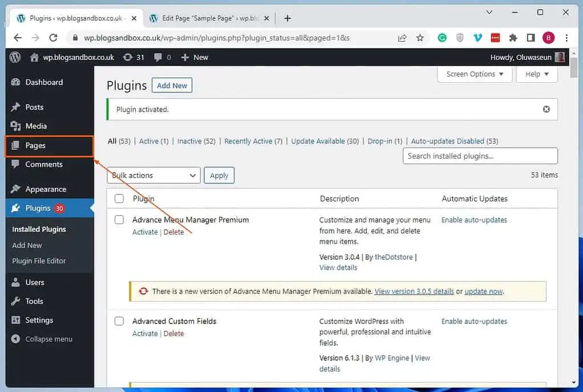Open the Grammarly extension icon
Screen dimensions: 583x392
(x=442, y=38)
